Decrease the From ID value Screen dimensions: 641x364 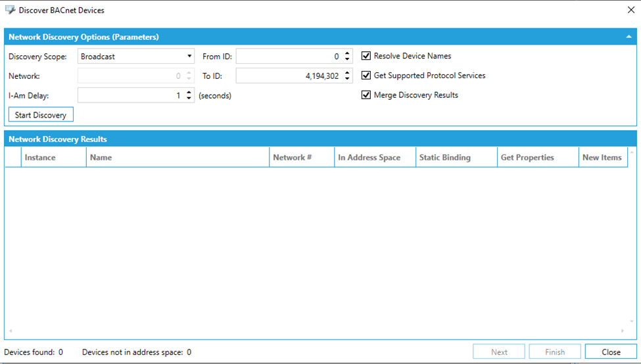click(348, 60)
